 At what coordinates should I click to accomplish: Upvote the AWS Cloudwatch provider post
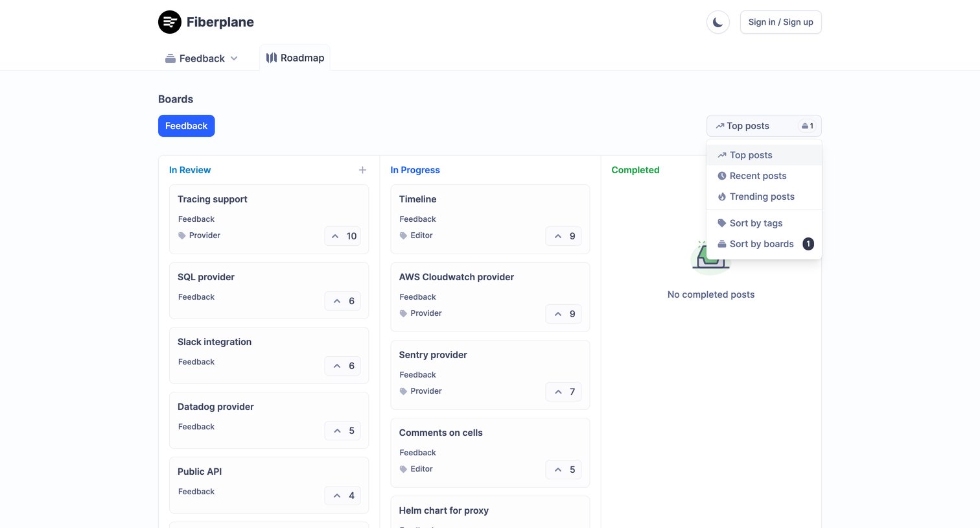[564, 314]
